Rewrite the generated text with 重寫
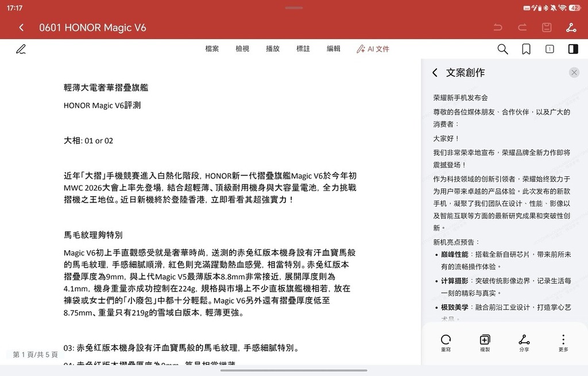This screenshot has width=588, height=376. [x=446, y=343]
